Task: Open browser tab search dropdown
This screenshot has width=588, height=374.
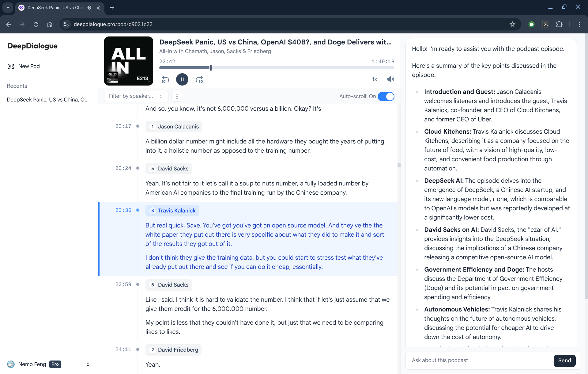Action: [x=8, y=8]
